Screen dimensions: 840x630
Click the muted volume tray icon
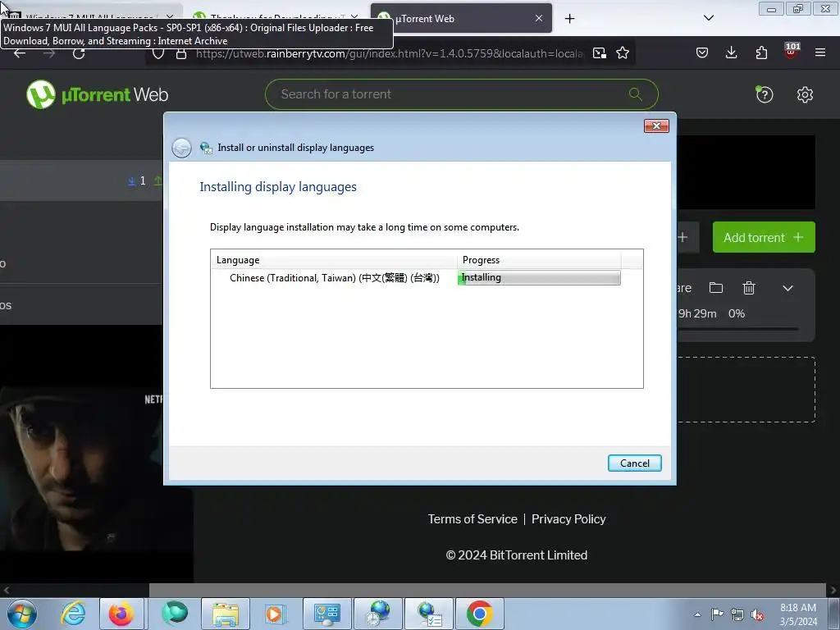(x=756, y=614)
